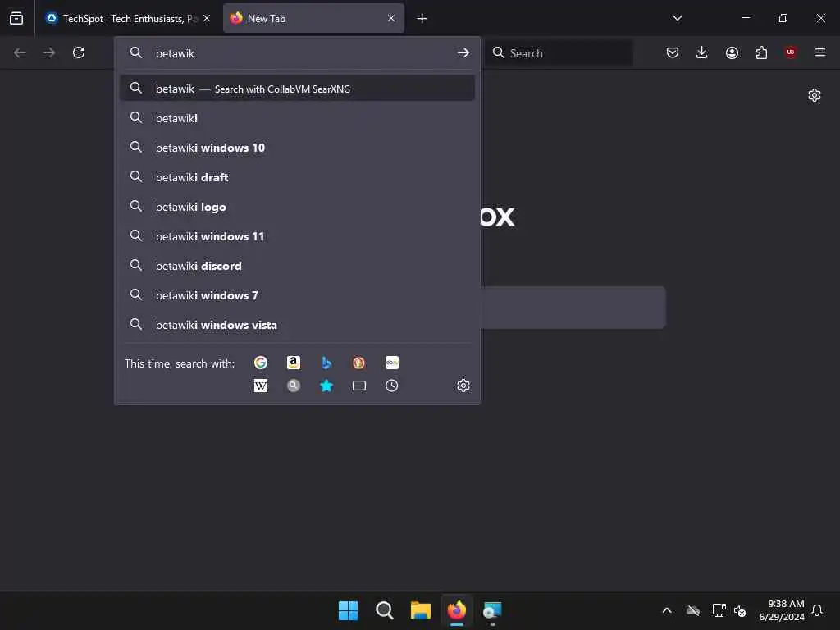
Task: Pick the betawiki draft suggestion
Action: point(297,177)
